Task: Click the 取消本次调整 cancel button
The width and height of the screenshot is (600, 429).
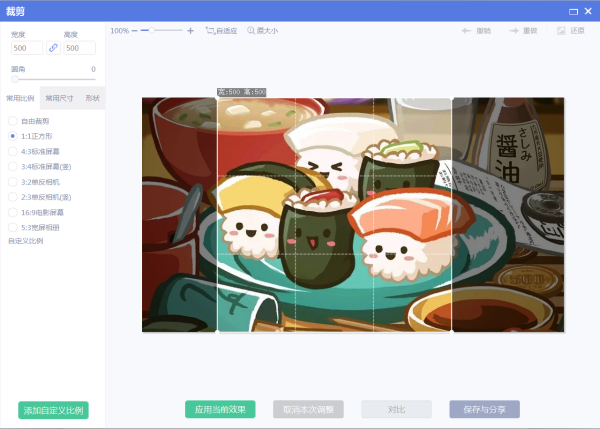Action: tap(308, 409)
